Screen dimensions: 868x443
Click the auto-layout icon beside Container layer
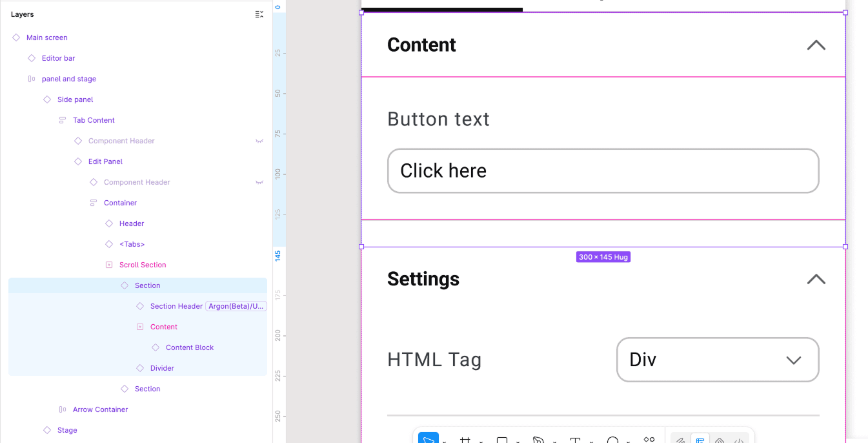pos(94,203)
